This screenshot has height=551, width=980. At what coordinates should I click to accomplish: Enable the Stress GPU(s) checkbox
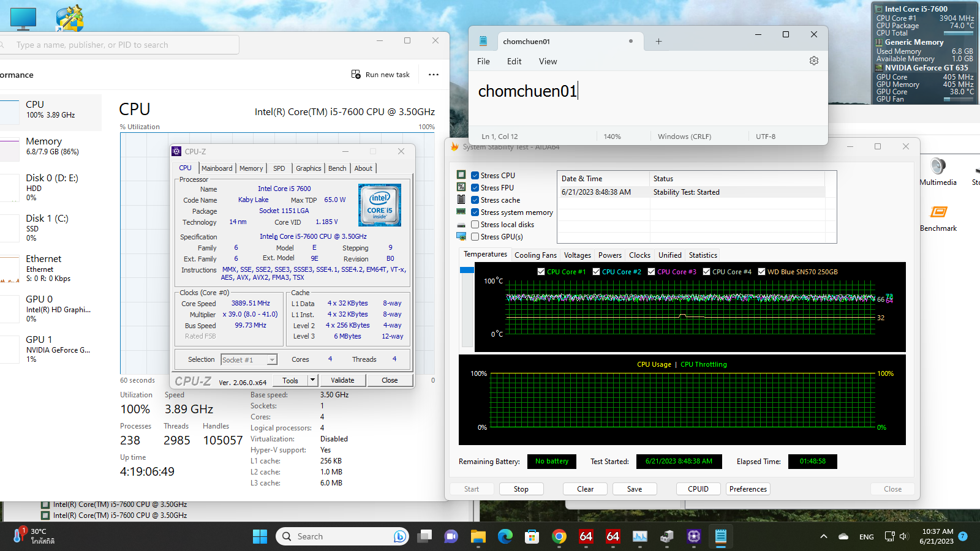point(475,237)
